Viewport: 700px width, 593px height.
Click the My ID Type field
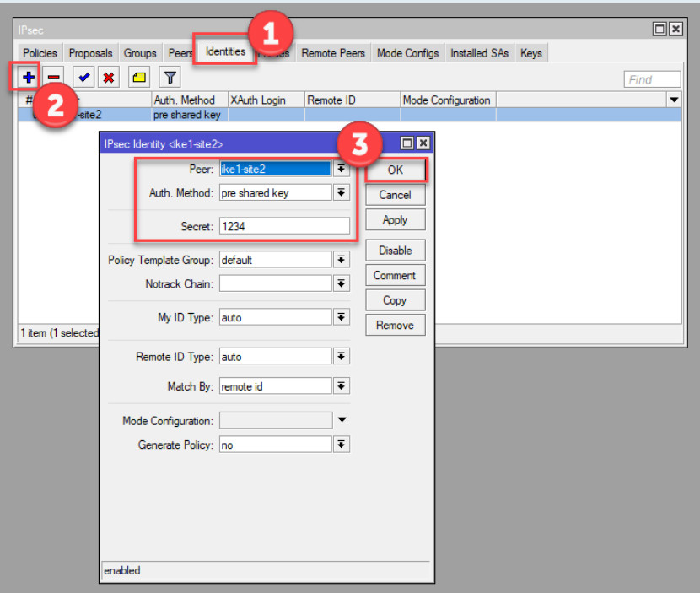276,317
